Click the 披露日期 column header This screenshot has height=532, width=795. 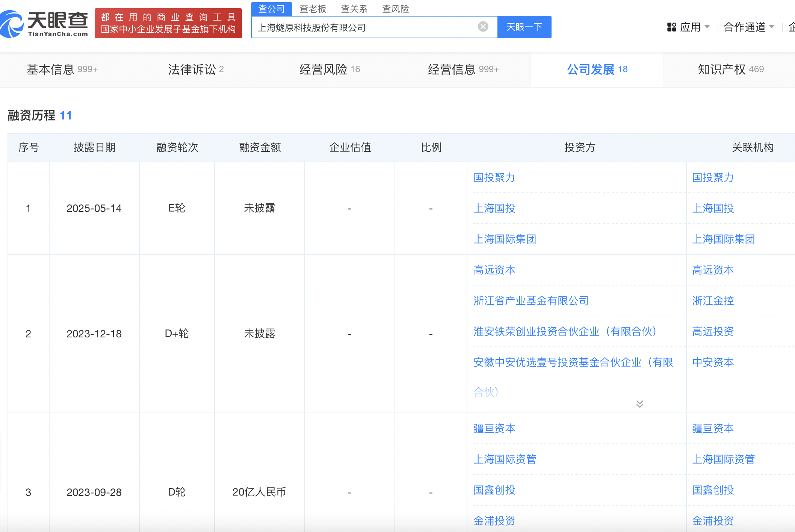(x=94, y=147)
